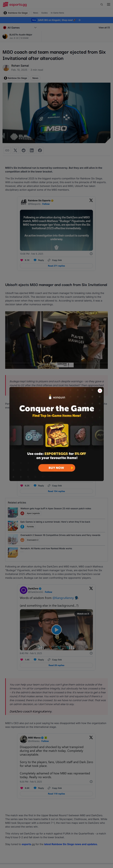The height and width of the screenshot is (868, 113).
Task: Open the Kinguin promo banner arrow
Action: tap(79, 20)
